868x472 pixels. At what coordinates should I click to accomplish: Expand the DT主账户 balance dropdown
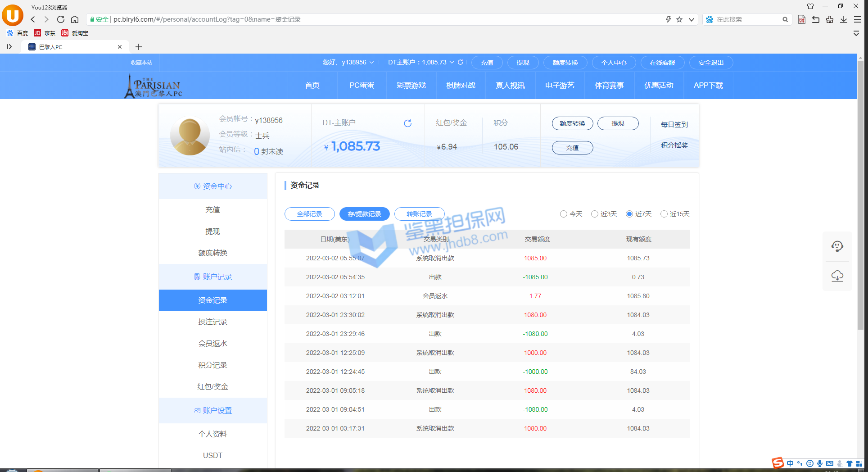point(452,63)
